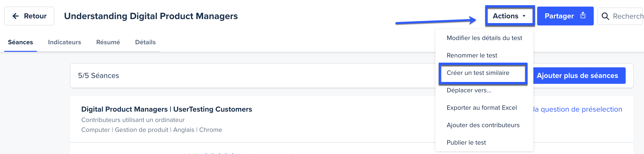Click the back arrow on Retour button
644x154 pixels.
[x=16, y=16]
